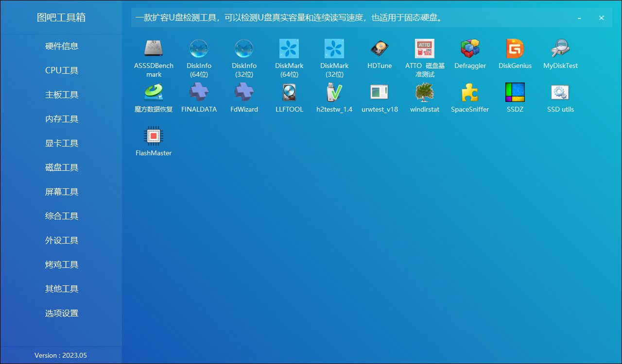Launch SpaceSniffer puzzle icon
Image resolution: width=622 pixels, height=364 pixels.
click(470, 92)
